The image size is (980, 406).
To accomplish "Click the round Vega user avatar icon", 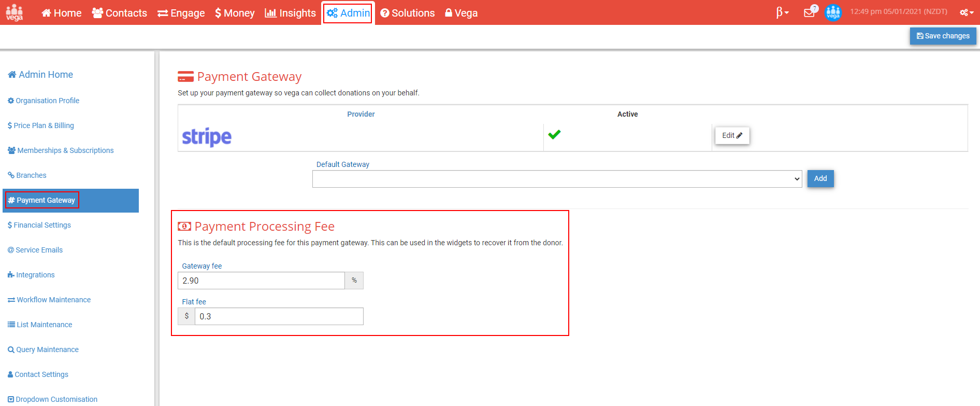I will click(x=833, y=12).
